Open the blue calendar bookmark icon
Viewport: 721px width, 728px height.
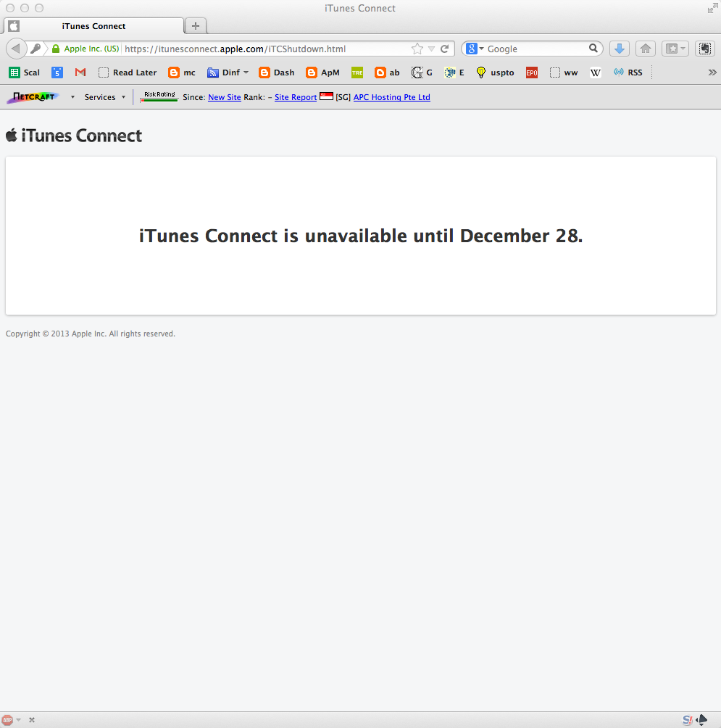(x=57, y=73)
